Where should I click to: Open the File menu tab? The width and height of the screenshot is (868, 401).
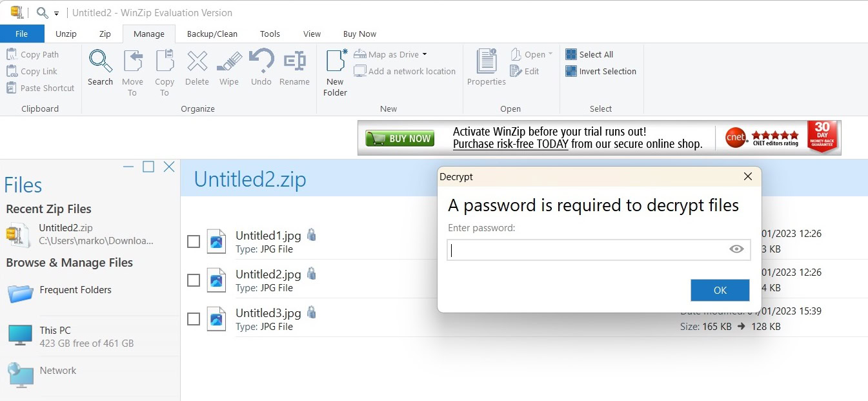point(22,34)
